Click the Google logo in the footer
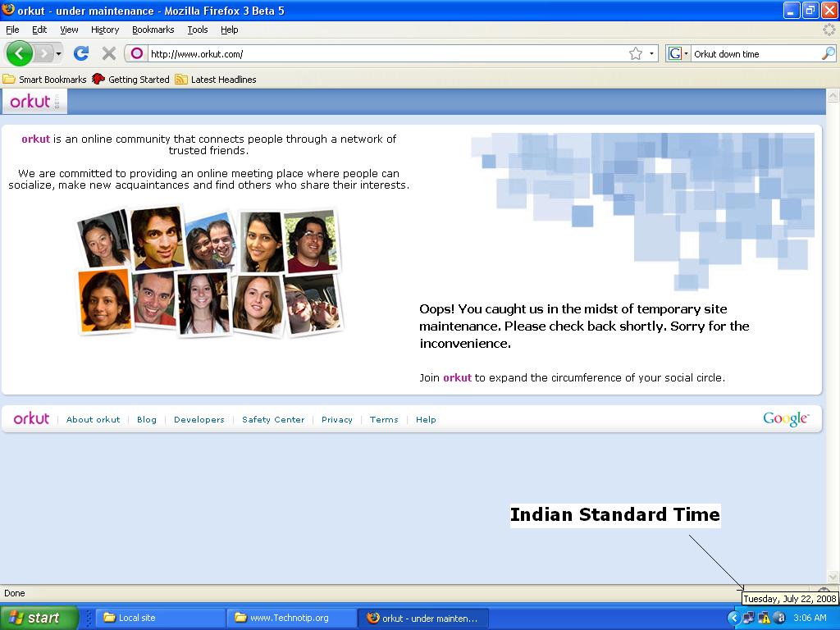Screen dimensions: 840x630 point(786,419)
